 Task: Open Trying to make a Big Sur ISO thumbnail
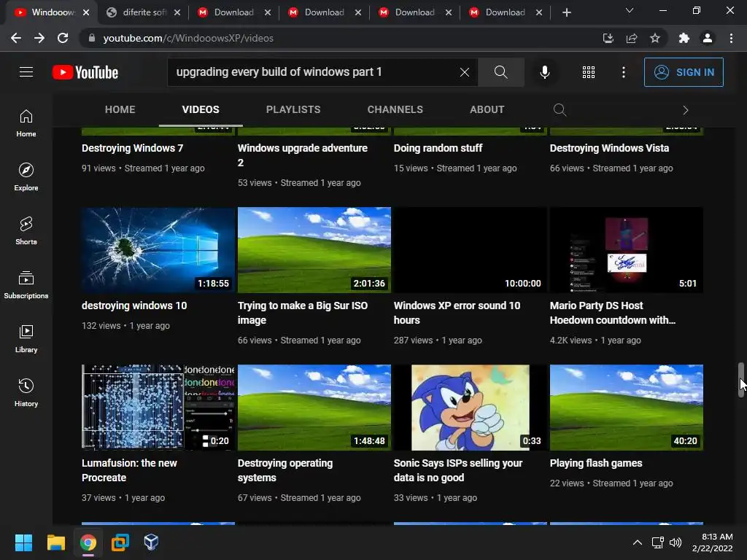coord(314,250)
